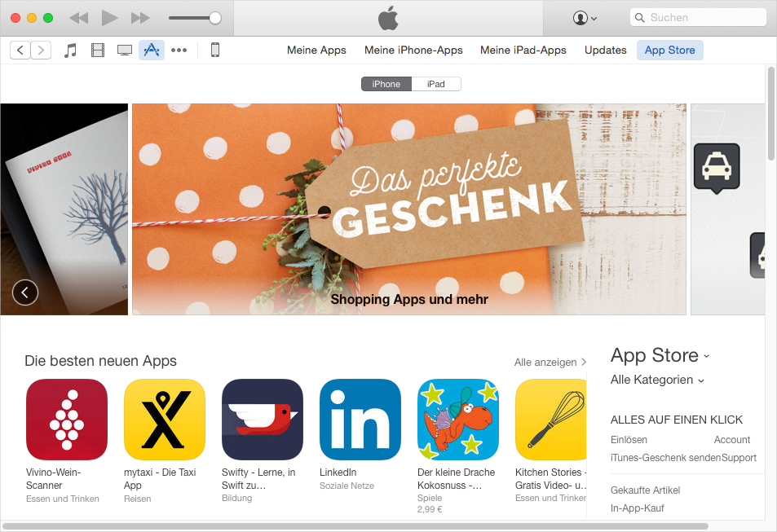Screen dimensions: 777x532
Task: Open the TV shows monitor icon
Action: 125,50
